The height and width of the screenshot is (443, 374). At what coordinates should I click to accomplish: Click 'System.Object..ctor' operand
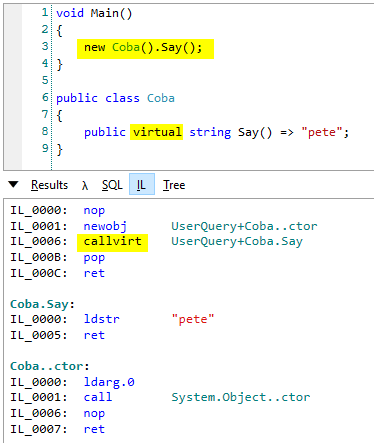click(241, 397)
